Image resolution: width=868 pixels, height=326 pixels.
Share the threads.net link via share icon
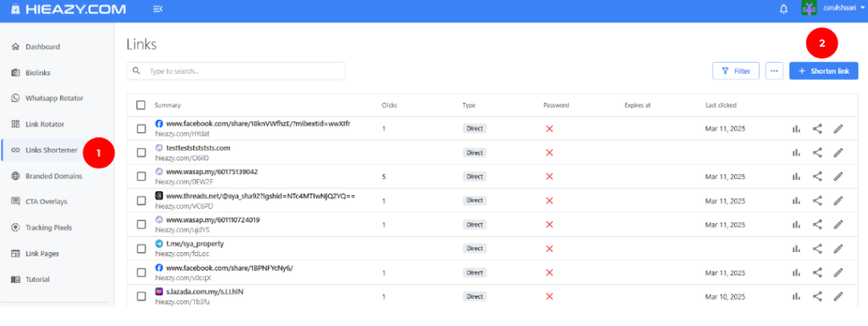pyautogui.click(x=817, y=200)
